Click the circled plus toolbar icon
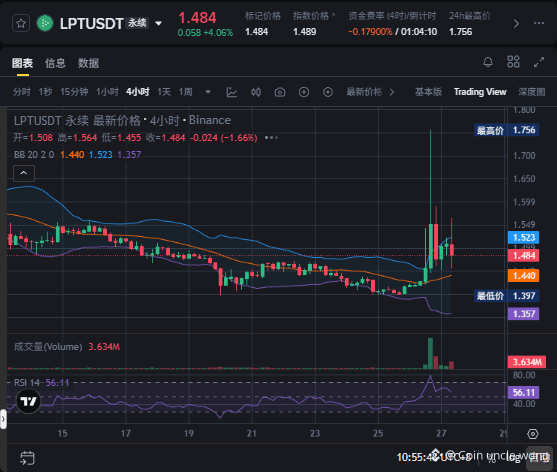 pos(304,92)
